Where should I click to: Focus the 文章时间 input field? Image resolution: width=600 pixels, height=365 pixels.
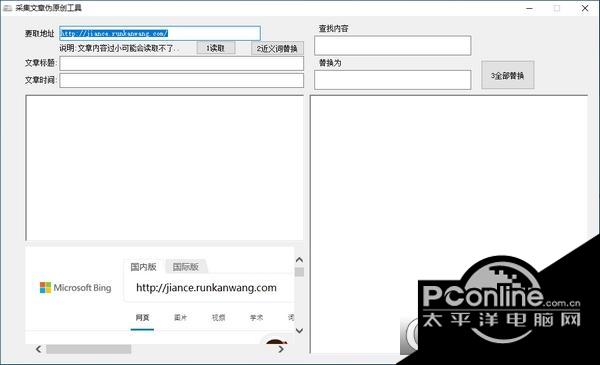tap(182, 80)
